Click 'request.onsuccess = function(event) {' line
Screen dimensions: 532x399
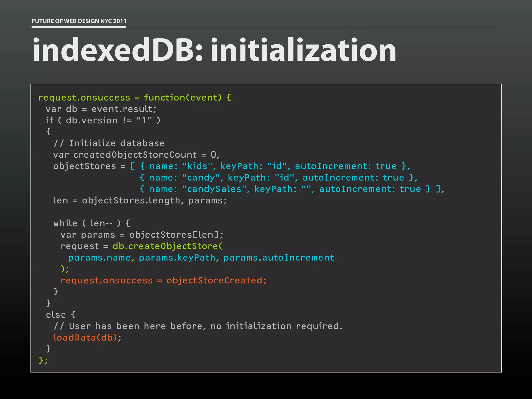click(x=135, y=98)
